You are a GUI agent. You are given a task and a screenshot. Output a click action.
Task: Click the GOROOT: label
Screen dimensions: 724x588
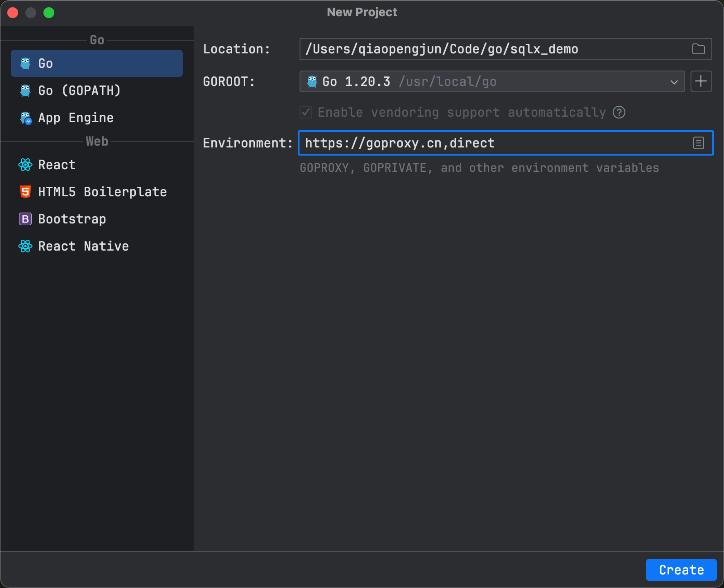coord(229,81)
